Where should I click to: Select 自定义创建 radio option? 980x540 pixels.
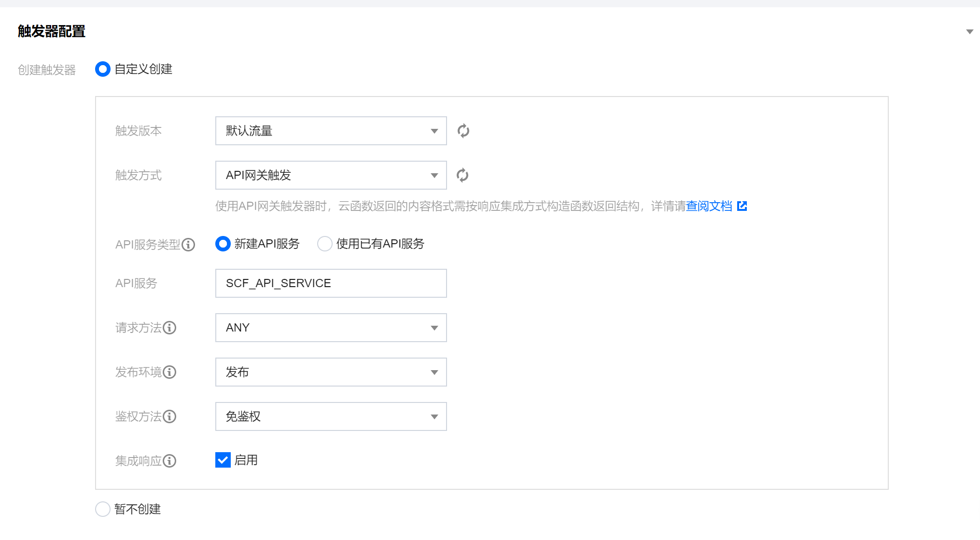pyautogui.click(x=103, y=69)
